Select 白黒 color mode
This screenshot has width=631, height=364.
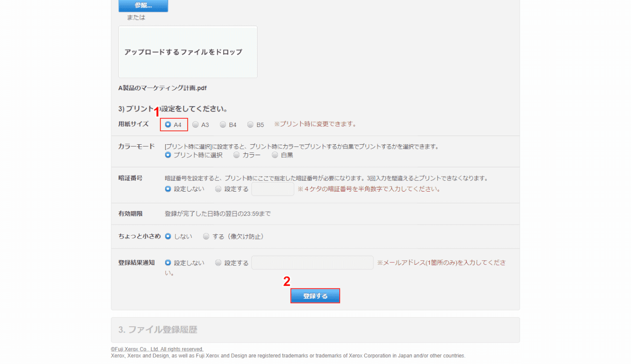[275, 155]
